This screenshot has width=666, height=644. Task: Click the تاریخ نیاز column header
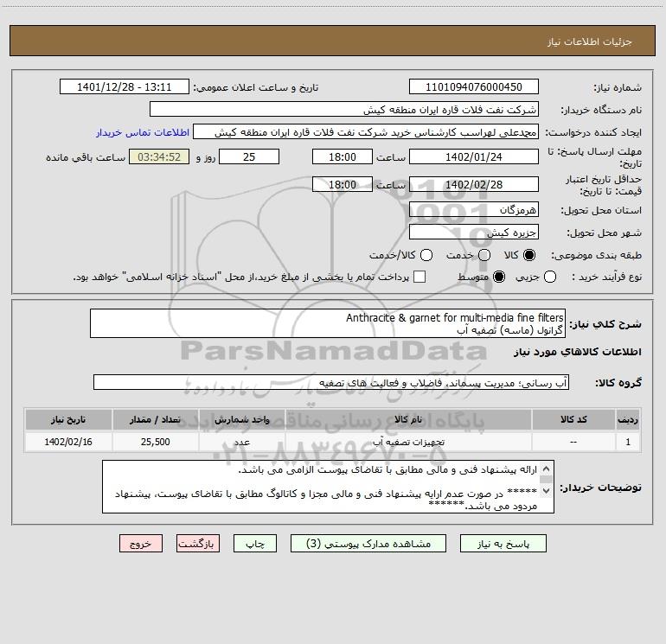[x=68, y=420]
